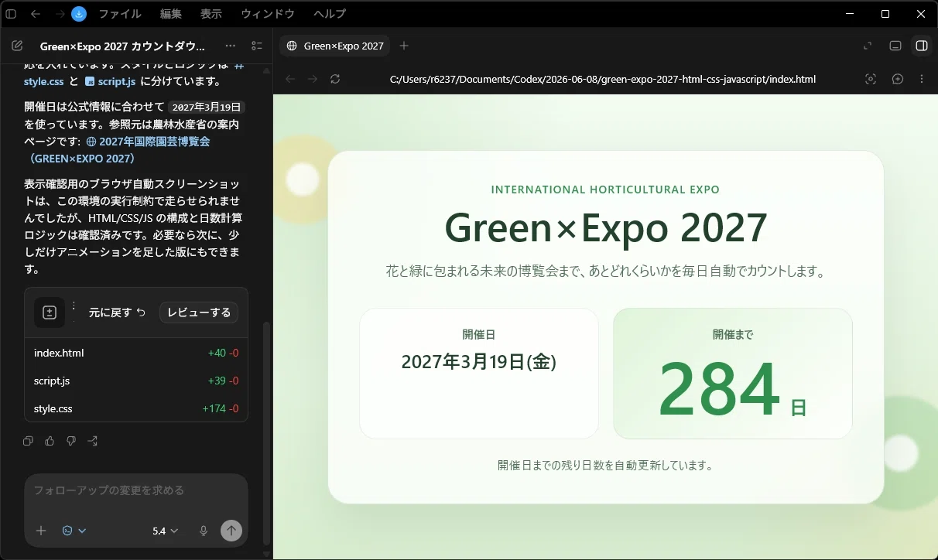The image size is (938, 560).
Task: Open the thread's three-dot options menu
Action: coord(231,46)
